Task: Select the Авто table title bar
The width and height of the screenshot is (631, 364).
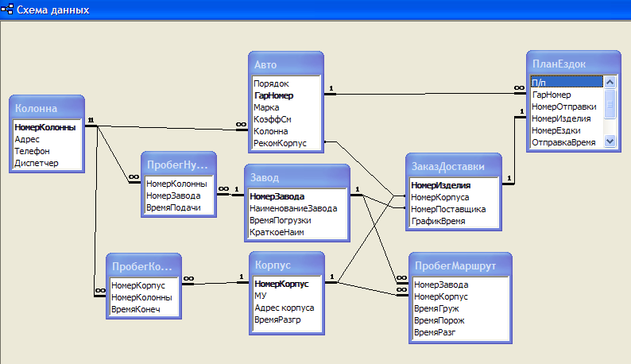Action: click(x=286, y=64)
